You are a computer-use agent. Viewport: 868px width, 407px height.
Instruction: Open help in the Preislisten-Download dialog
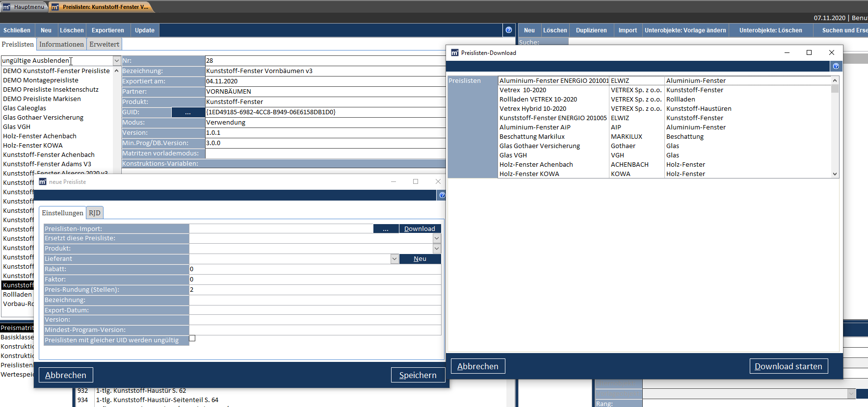click(836, 66)
